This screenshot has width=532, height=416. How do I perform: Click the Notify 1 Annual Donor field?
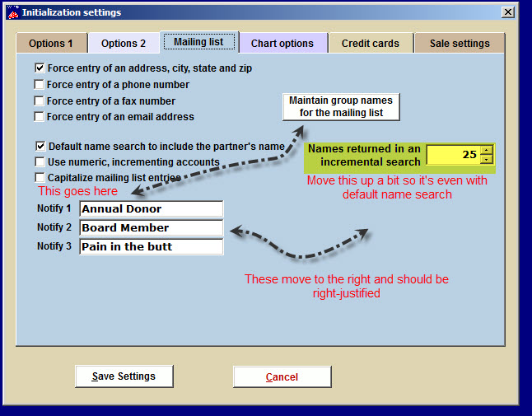tap(151, 209)
